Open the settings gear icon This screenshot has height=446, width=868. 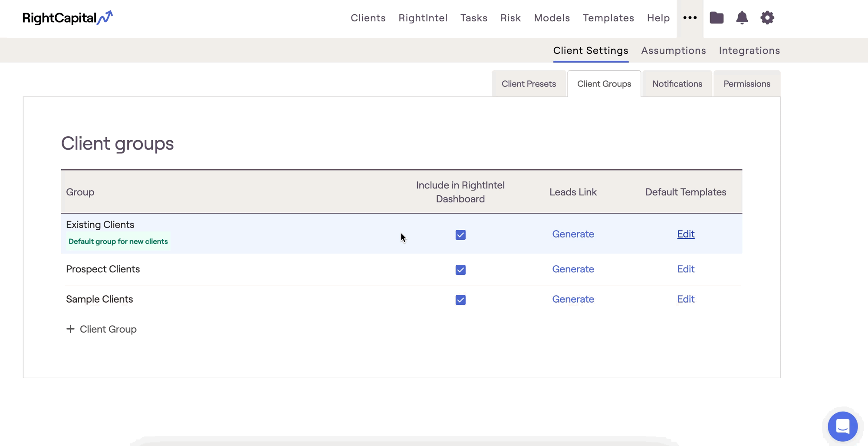(767, 18)
